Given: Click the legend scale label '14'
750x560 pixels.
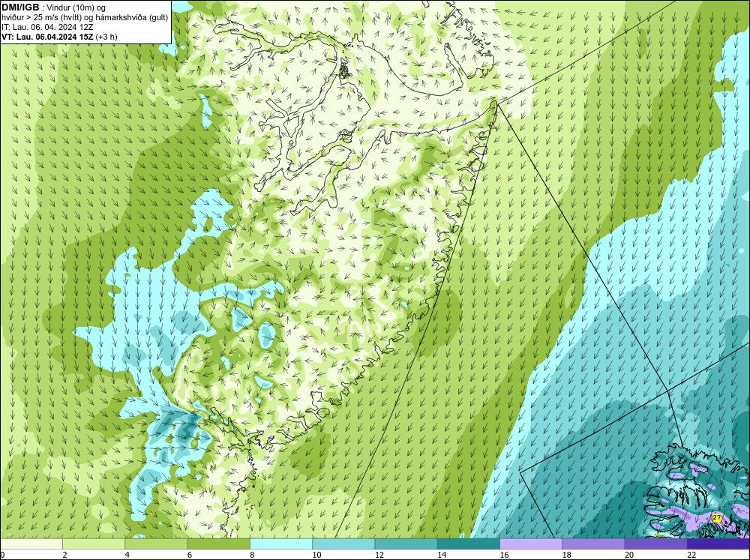Looking at the screenshot, I should coord(442,555).
